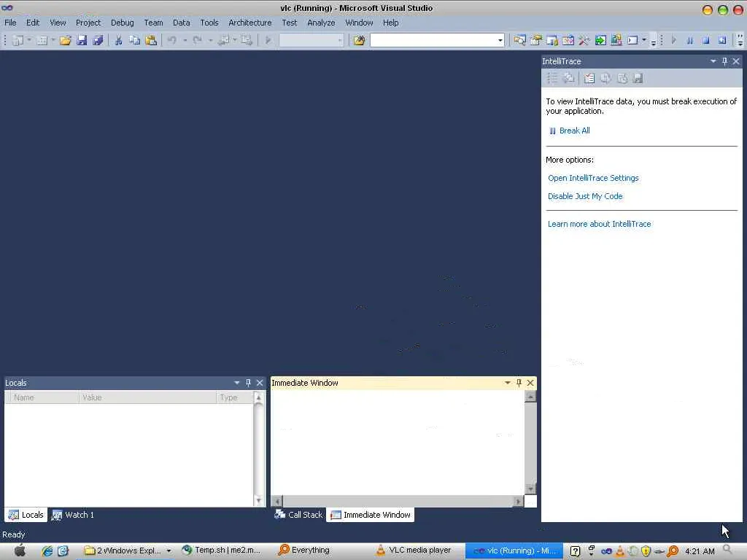Select the Immediate Window tab
Image resolution: width=747 pixels, height=560 pixels.
370,515
